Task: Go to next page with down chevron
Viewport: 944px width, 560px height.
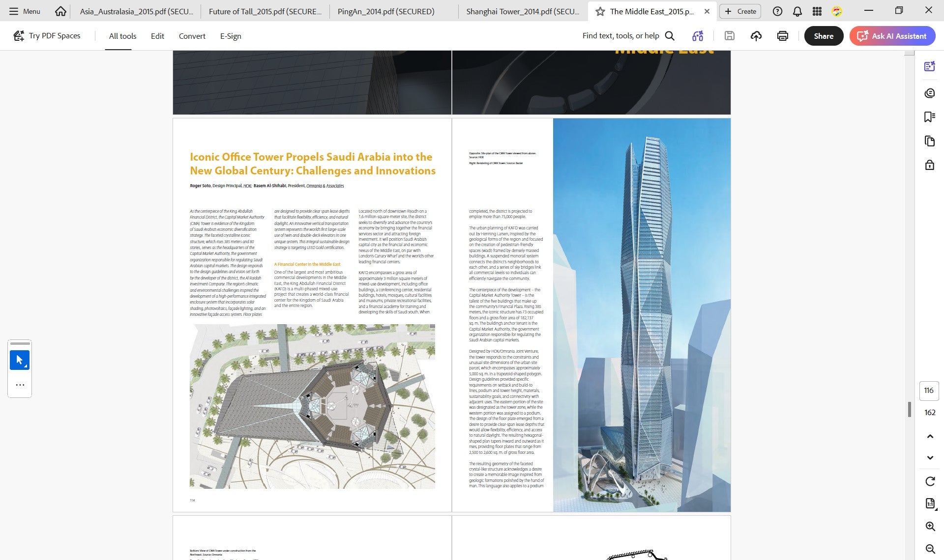Action: coord(930,458)
